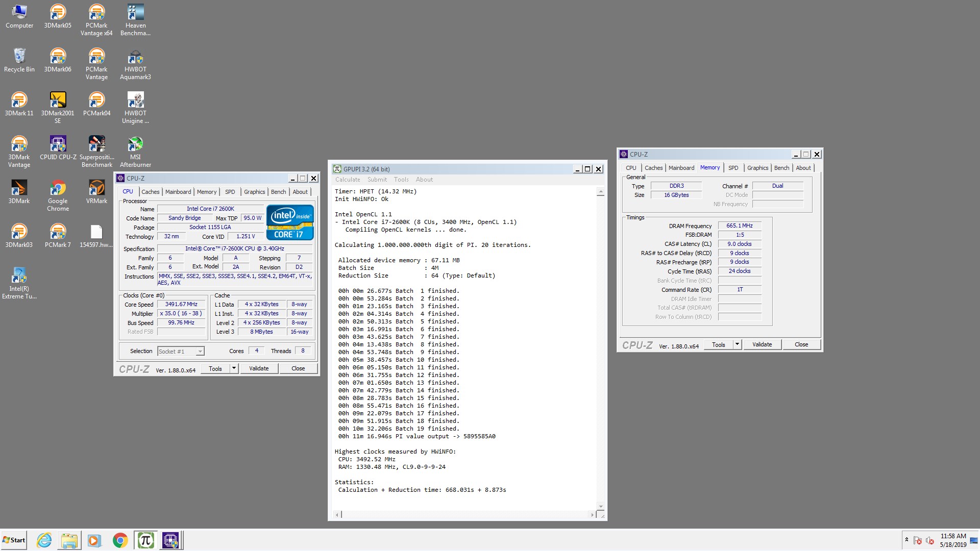
Task: Open PCMark 7 desktop shortcut
Action: point(58,236)
